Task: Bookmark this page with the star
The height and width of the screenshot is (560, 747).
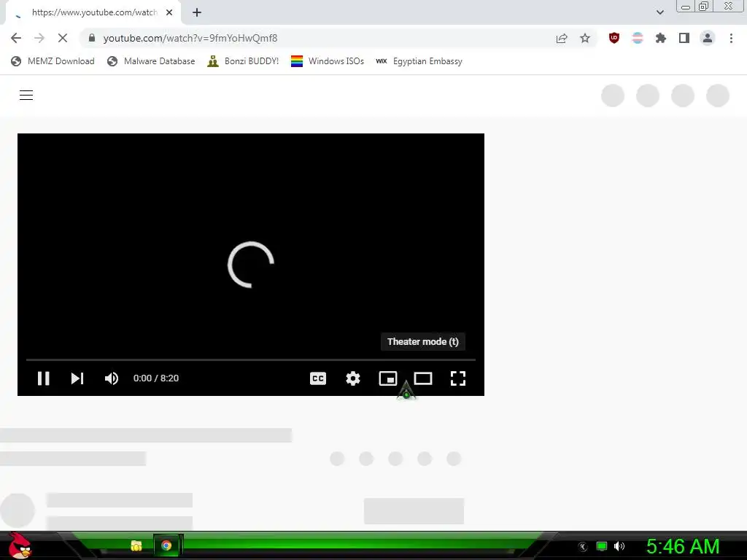Action: 585,38
